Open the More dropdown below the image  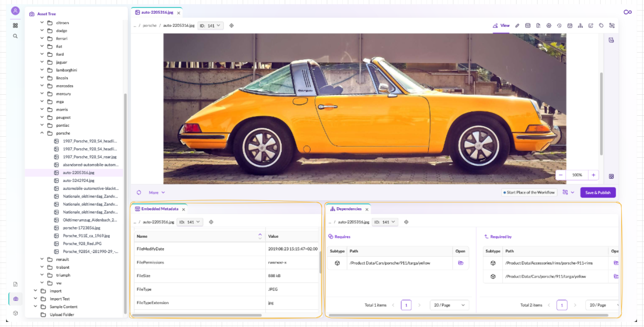[157, 193]
